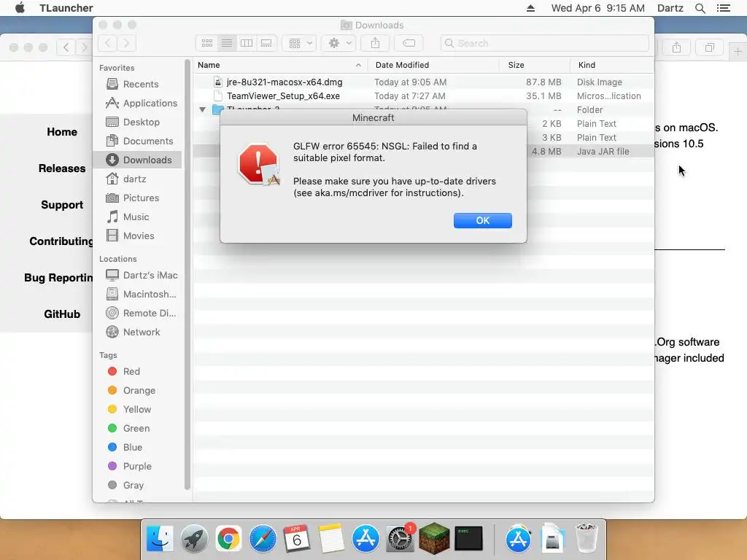Click OK in the Minecraft error dialog
This screenshot has width=747, height=560.
(483, 220)
